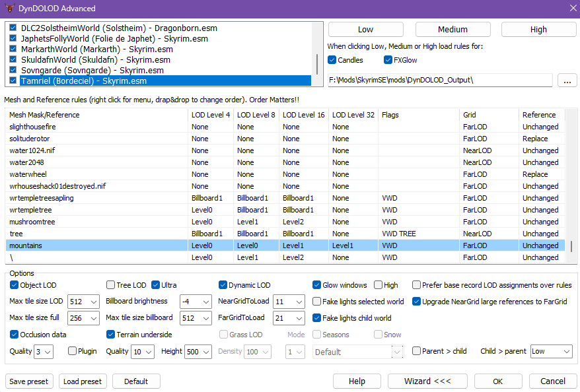The width and height of the screenshot is (580, 392).
Task: Enable High glow windows checkbox
Action: (378, 285)
